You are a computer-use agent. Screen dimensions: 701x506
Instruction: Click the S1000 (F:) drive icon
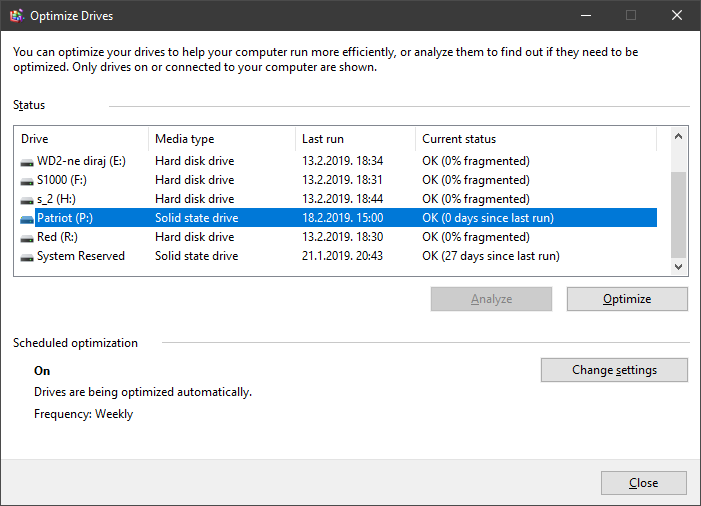tap(27, 181)
